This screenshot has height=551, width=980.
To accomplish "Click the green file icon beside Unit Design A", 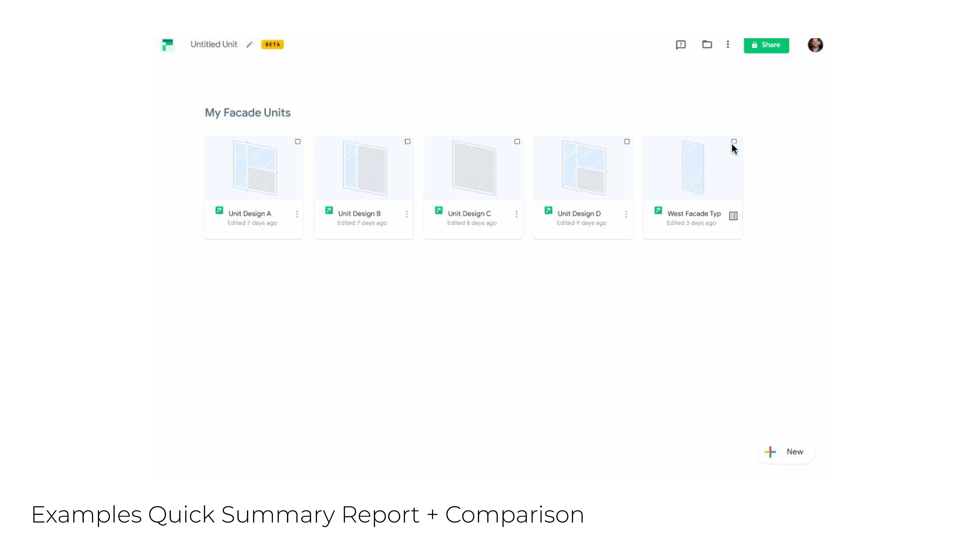I will [x=219, y=210].
